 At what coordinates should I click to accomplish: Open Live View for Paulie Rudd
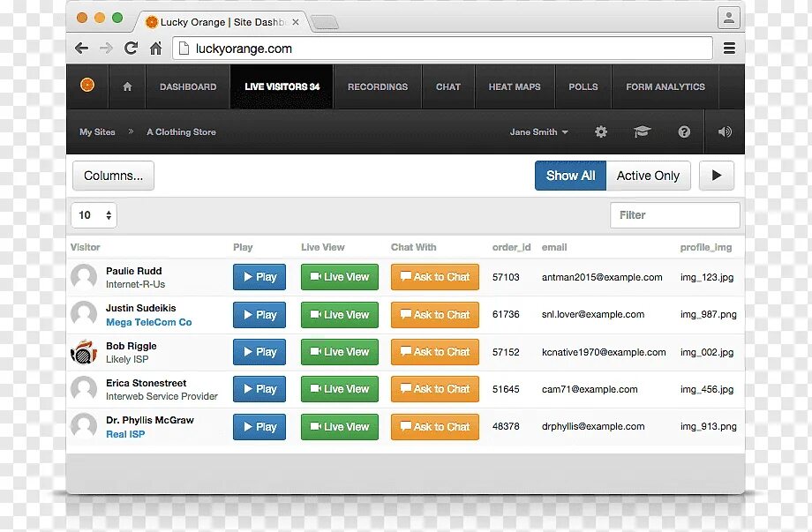point(340,277)
